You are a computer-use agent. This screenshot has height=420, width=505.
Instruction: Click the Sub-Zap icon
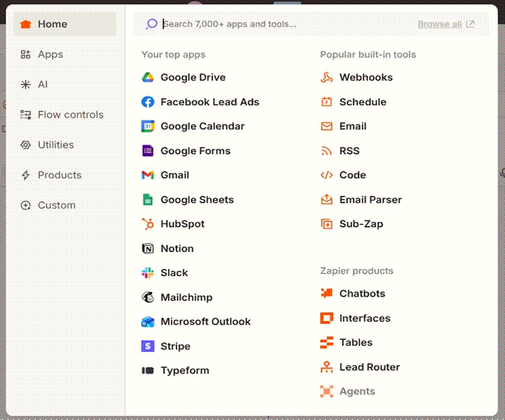point(327,224)
